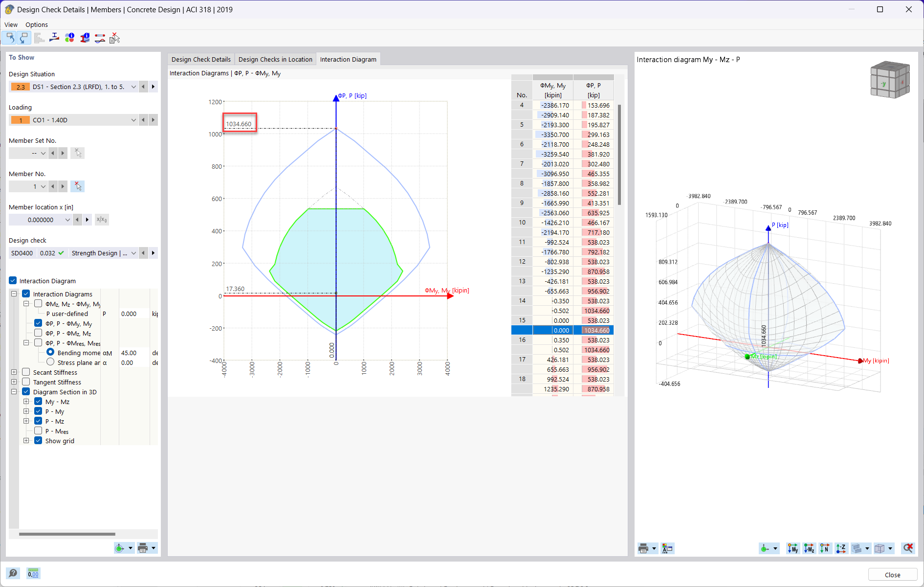Enable the ΦMz, Mz - ΦMy, My checkbox
The height and width of the screenshot is (587, 924).
click(x=38, y=303)
